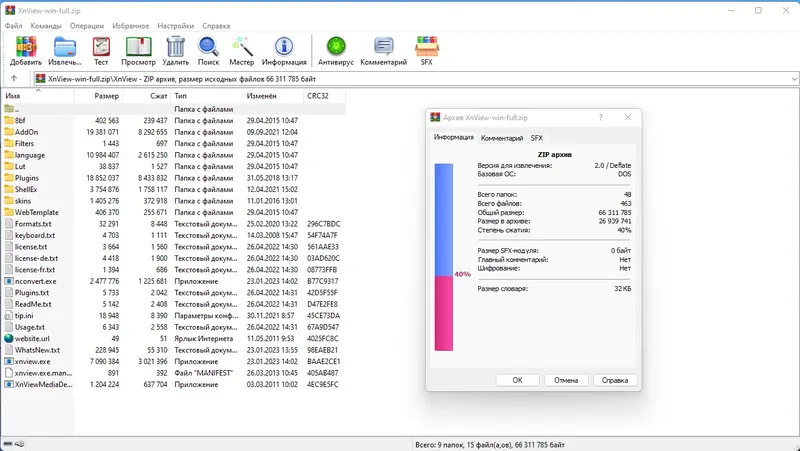800x451 pixels.
Task: Select the nconvert.exe application icon
Action: [x=9, y=281]
